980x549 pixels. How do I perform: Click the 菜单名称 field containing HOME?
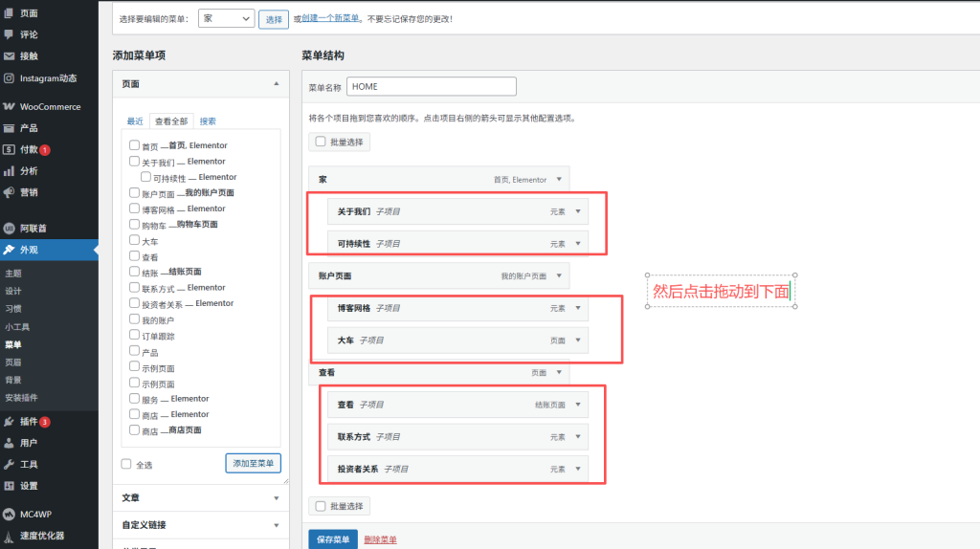(432, 86)
